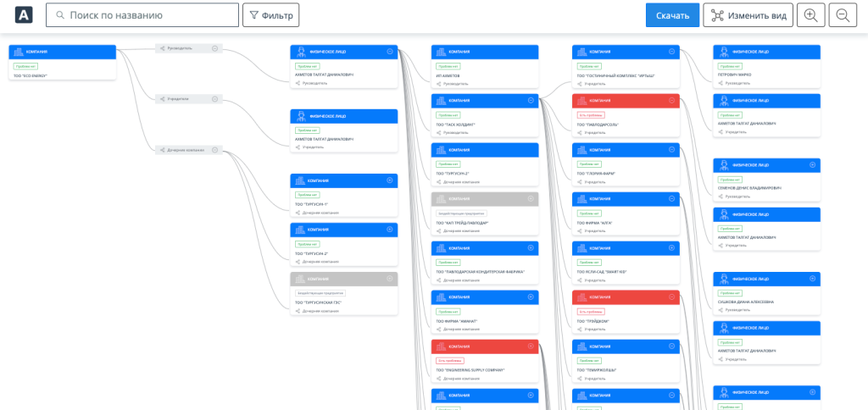Click building icon on ТОО "ТАСК ХОЛДИНГ" card

[442, 100]
